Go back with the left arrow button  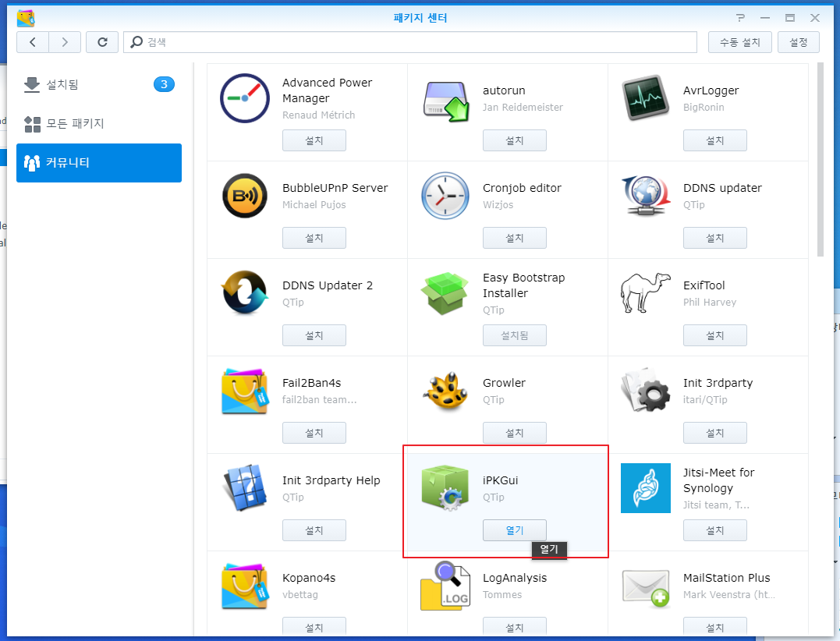coord(33,42)
